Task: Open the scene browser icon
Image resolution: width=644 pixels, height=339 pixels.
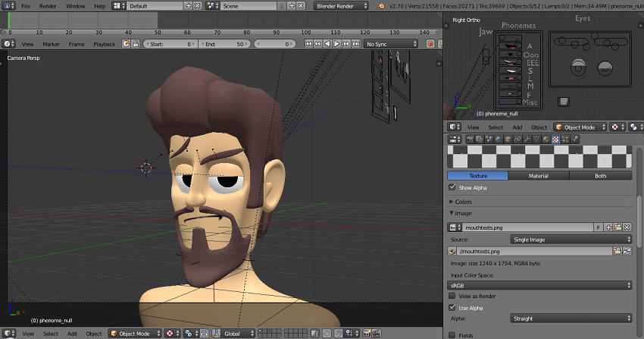Action: tap(212, 6)
